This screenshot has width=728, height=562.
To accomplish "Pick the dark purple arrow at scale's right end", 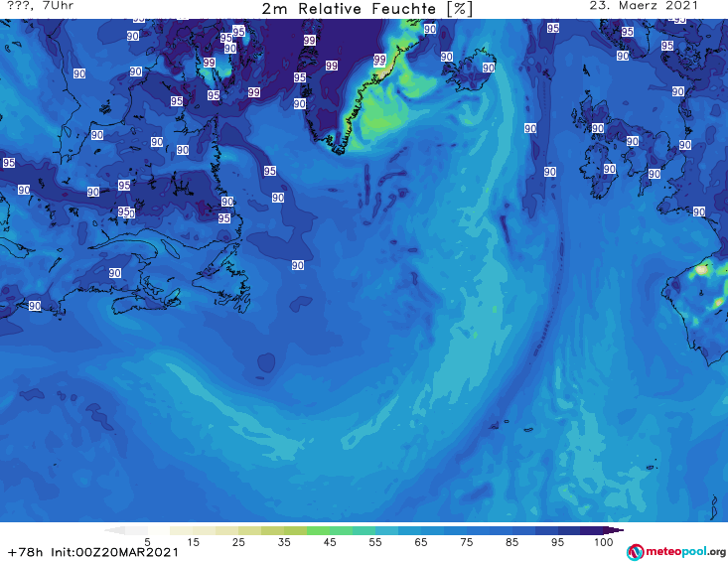I will (x=614, y=530).
